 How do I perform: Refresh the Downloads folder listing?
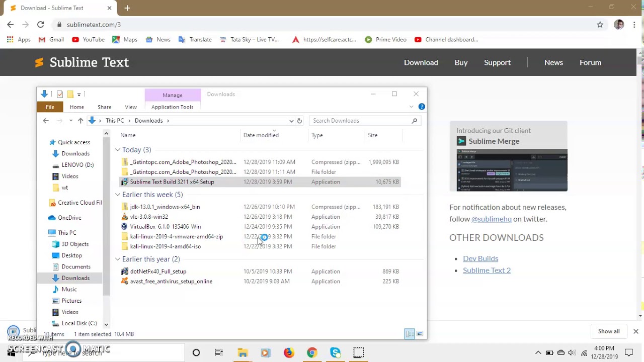(x=299, y=121)
